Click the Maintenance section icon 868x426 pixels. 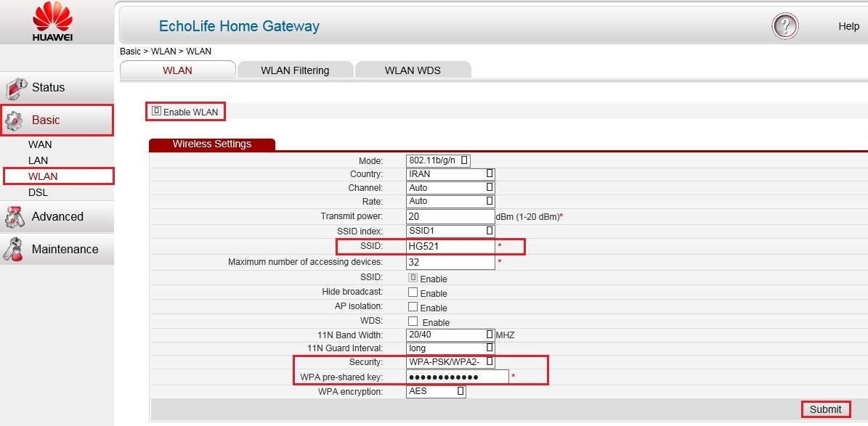coord(16,249)
